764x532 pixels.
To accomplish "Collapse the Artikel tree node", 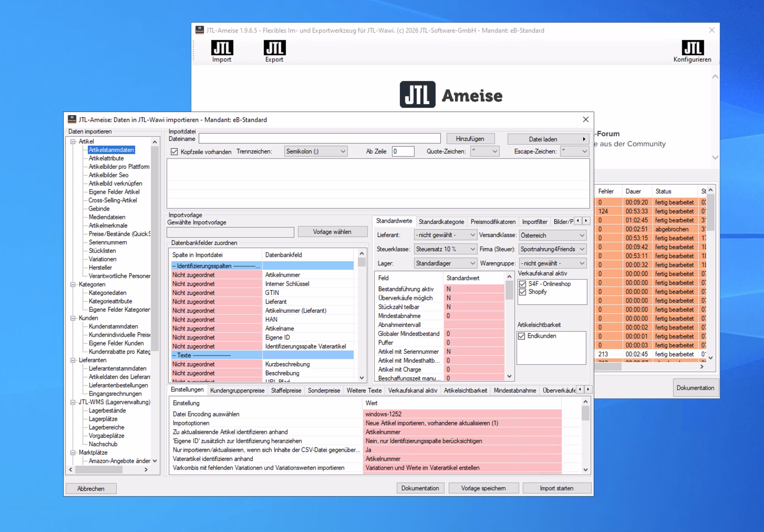I will [73, 142].
